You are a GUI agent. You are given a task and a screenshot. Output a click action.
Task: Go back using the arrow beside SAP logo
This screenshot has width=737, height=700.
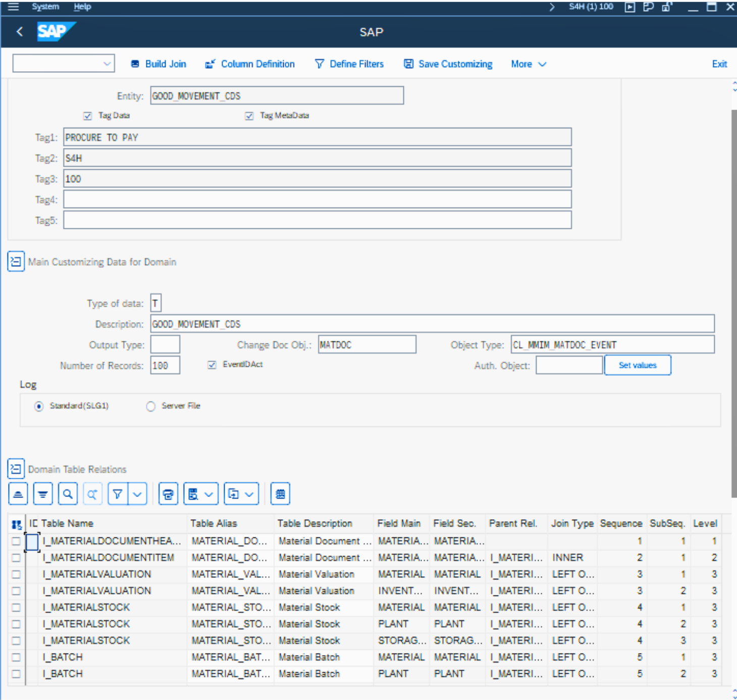pos(20,32)
